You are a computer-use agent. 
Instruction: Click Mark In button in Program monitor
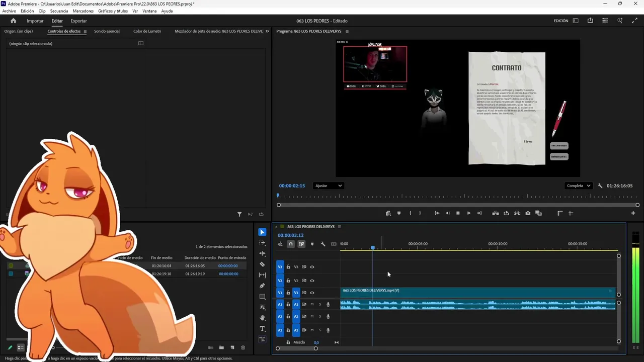(410, 213)
